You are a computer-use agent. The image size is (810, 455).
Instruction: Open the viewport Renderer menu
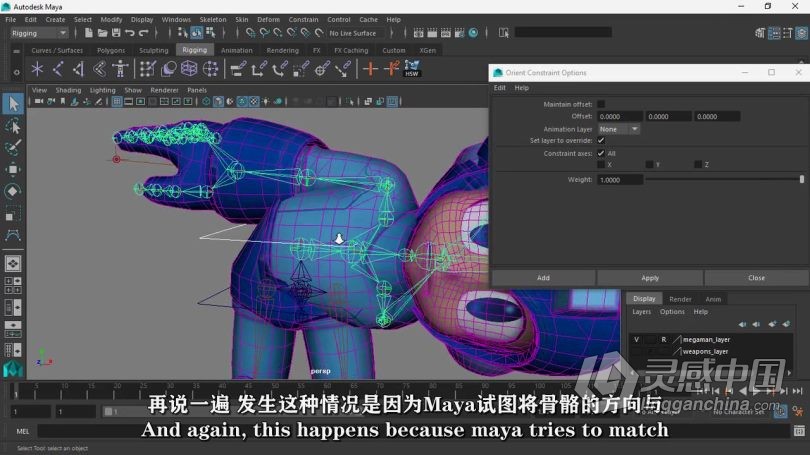164,90
